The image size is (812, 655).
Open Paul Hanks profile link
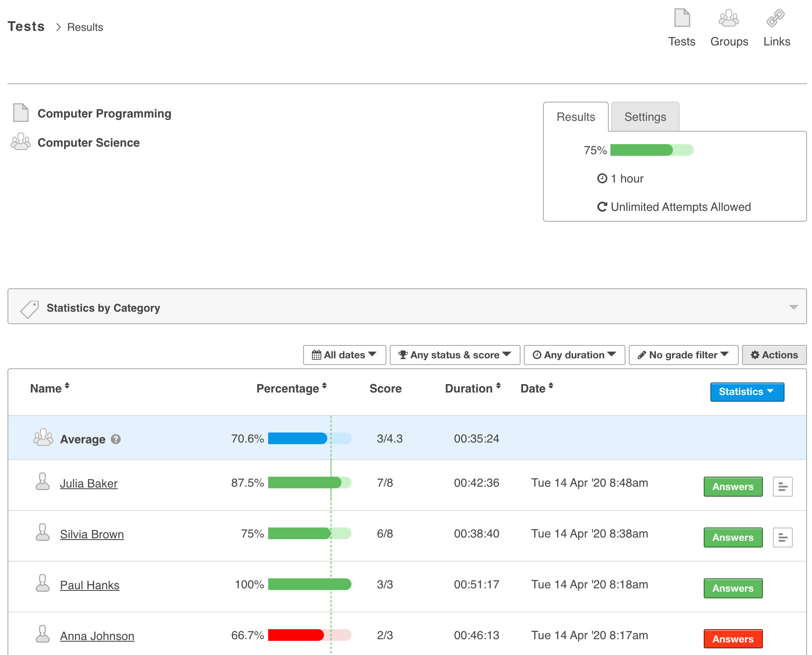[90, 585]
